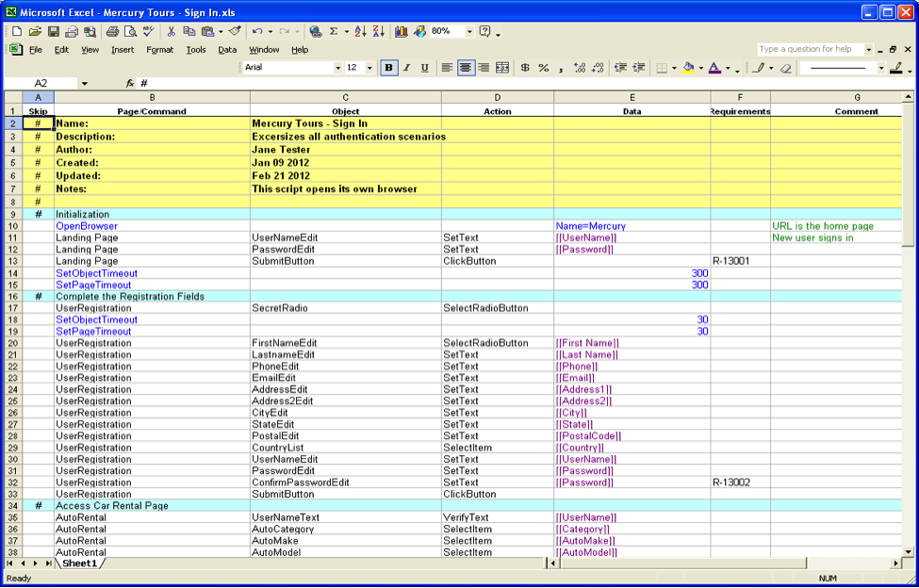
Task: Launch the Chart Wizard icon
Action: (402, 31)
